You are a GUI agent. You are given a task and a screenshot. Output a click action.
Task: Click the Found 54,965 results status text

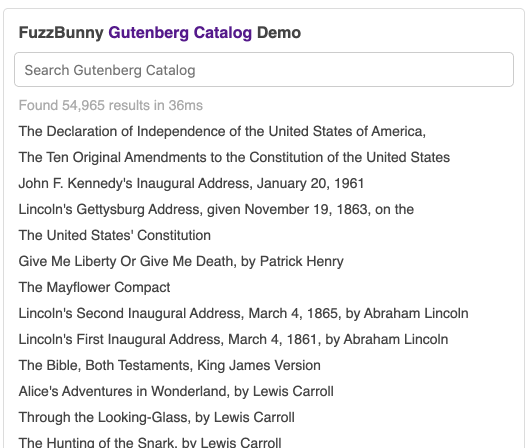pyautogui.click(x=111, y=105)
